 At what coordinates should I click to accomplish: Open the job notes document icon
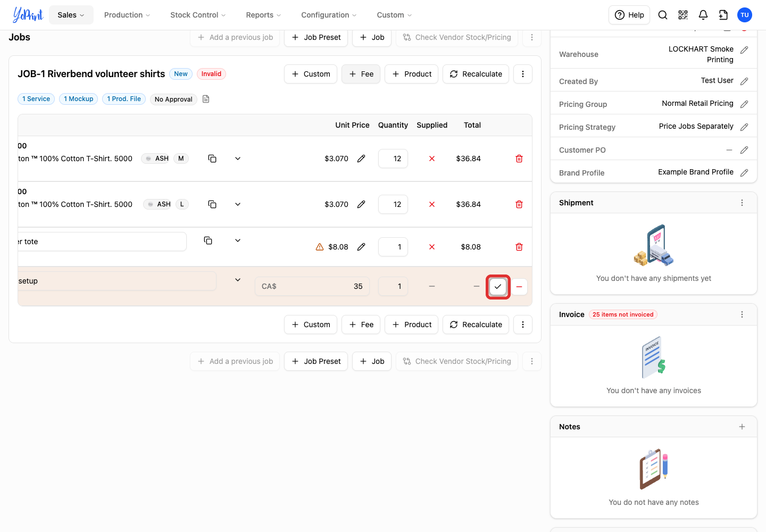(206, 99)
